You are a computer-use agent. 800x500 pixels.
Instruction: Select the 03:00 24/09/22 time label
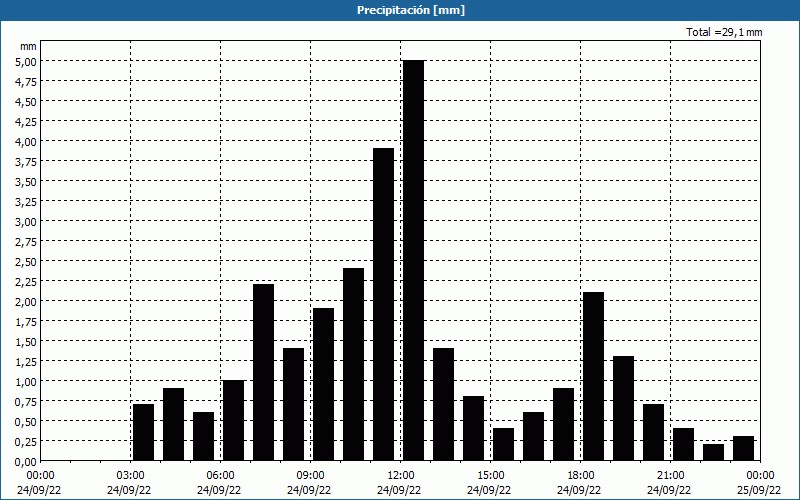(130, 483)
